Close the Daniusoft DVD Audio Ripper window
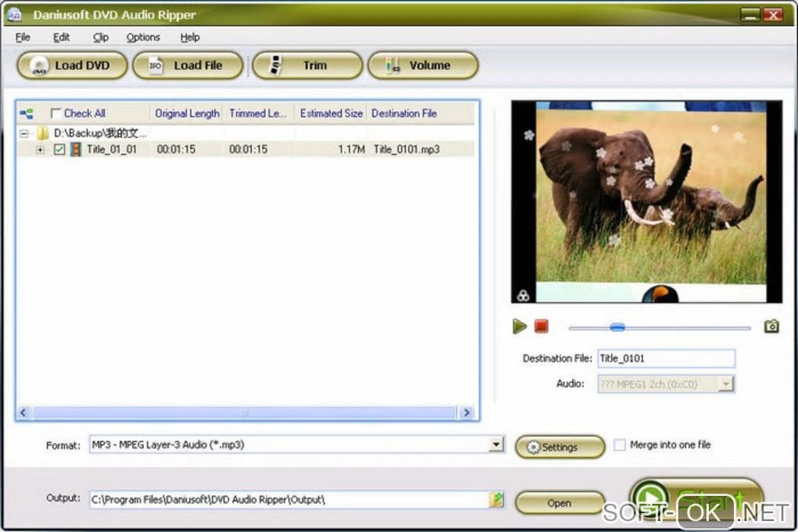 click(772, 15)
